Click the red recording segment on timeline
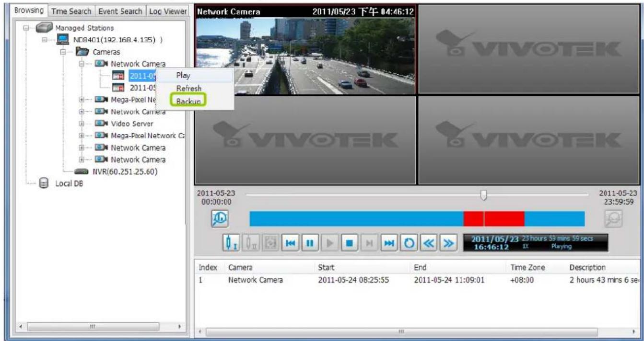 pyautogui.click(x=494, y=219)
